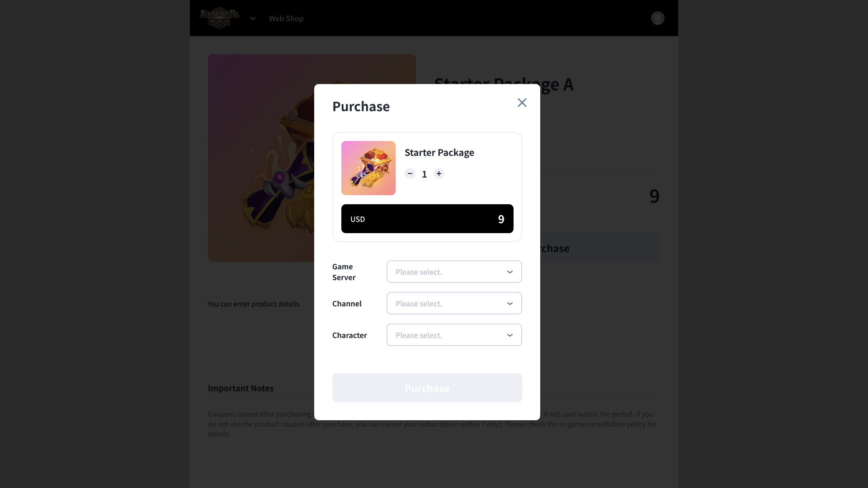Open the Game Server dropdown
Screen dimensions: 868x488
(x=454, y=272)
